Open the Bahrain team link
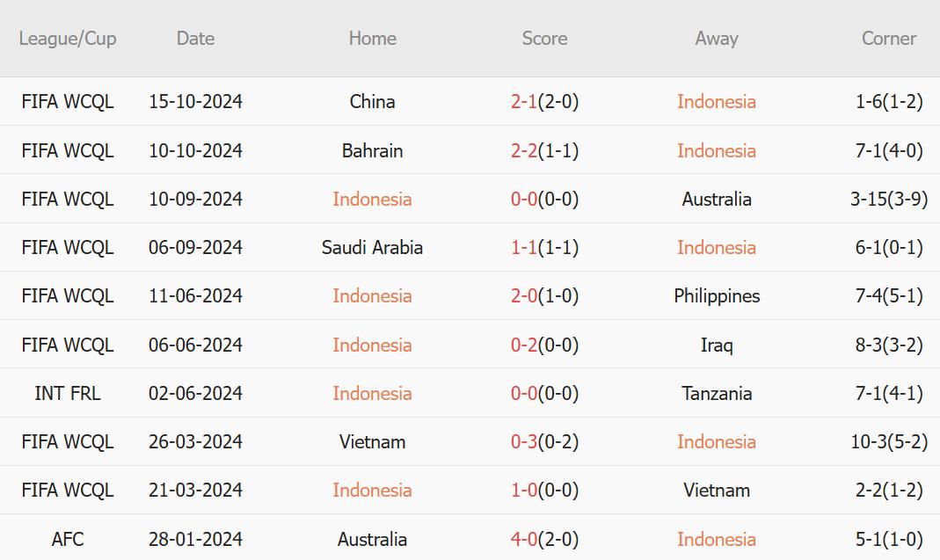This screenshot has width=940, height=560. pyautogui.click(x=372, y=150)
